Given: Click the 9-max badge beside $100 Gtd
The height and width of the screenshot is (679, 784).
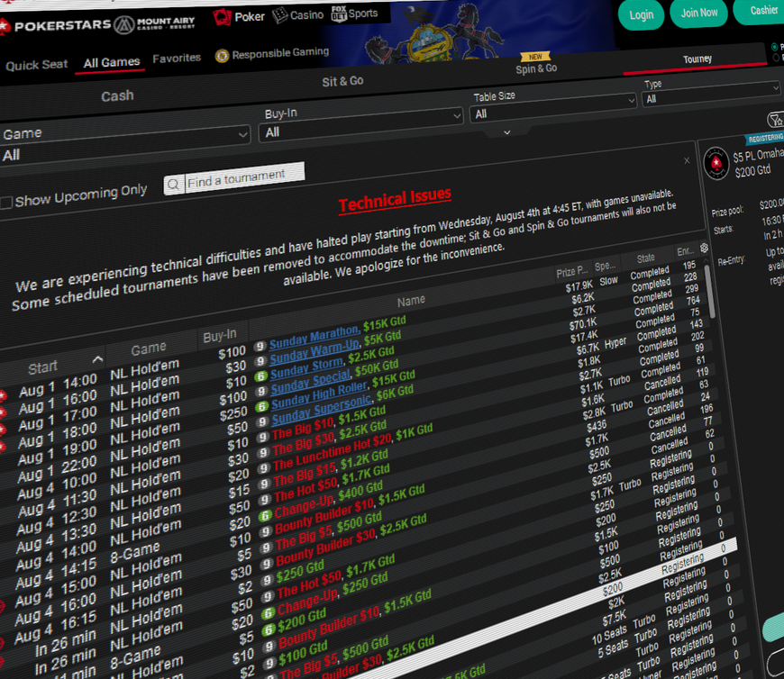Looking at the screenshot, I should point(270,664).
